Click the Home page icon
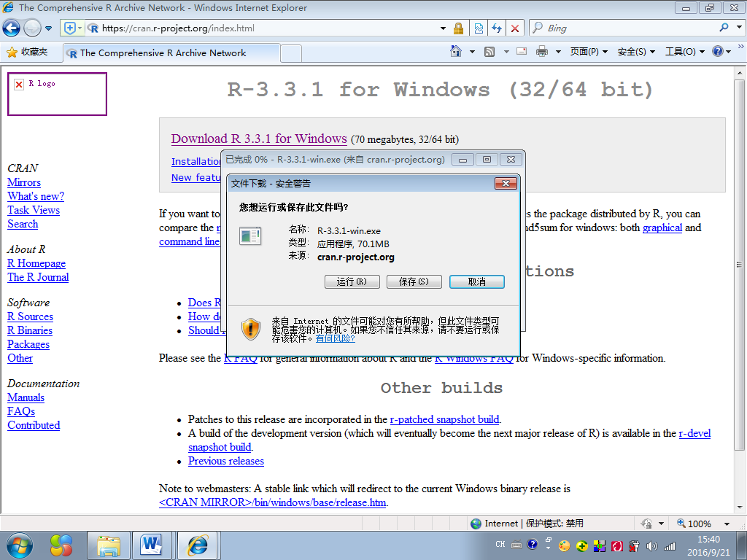Image resolution: width=747 pixels, height=560 pixels. [x=455, y=51]
